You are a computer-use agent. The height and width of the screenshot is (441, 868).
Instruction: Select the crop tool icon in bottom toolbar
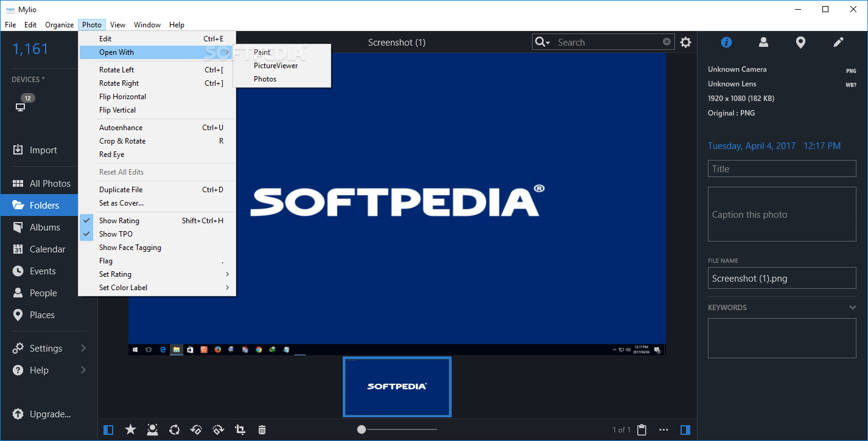(240, 430)
